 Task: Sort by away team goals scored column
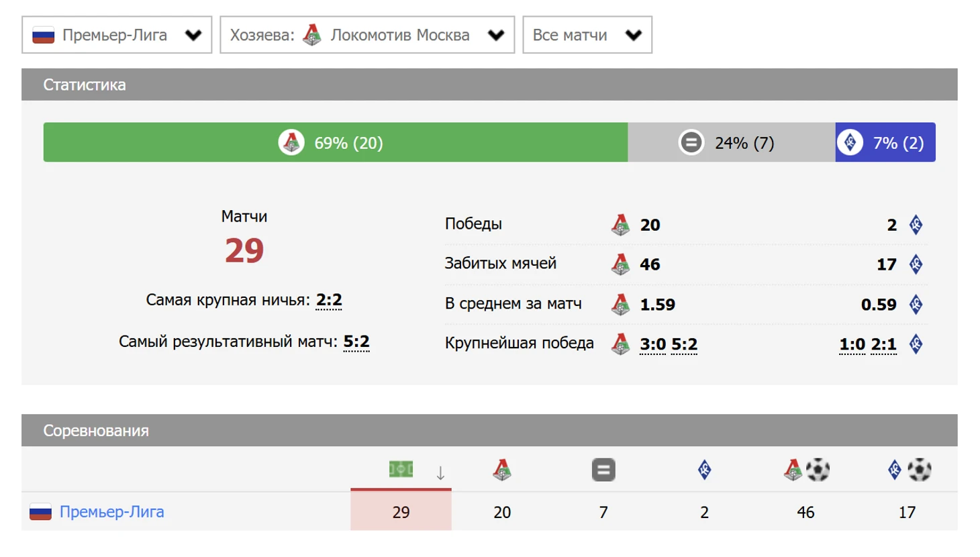[x=908, y=470]
